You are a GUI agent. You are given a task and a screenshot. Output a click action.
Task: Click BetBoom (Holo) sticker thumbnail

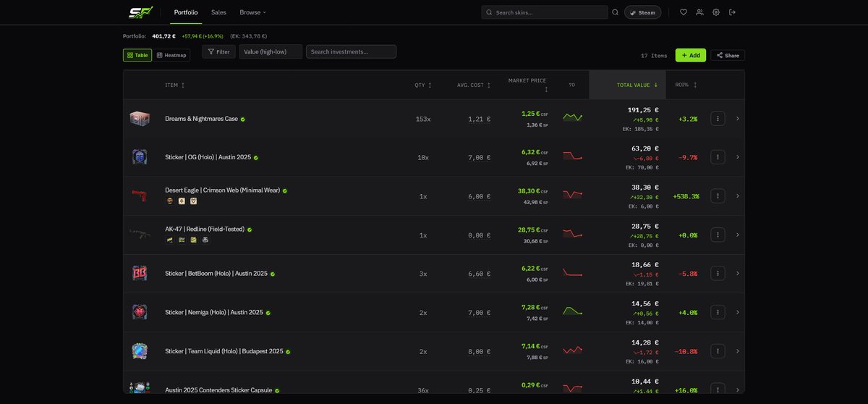coord(140,274)
